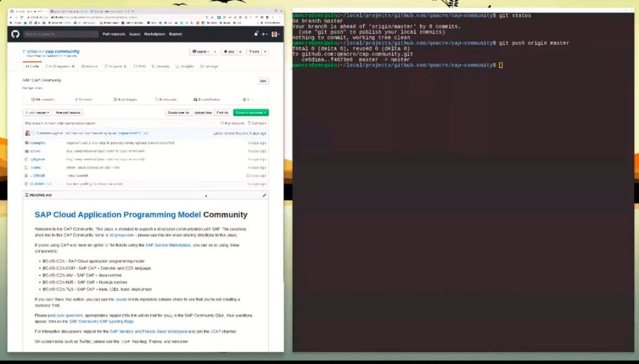Switch to the Security tab
Image resolution: width=639 pixels, height=364 pixels.
point(160,66)
